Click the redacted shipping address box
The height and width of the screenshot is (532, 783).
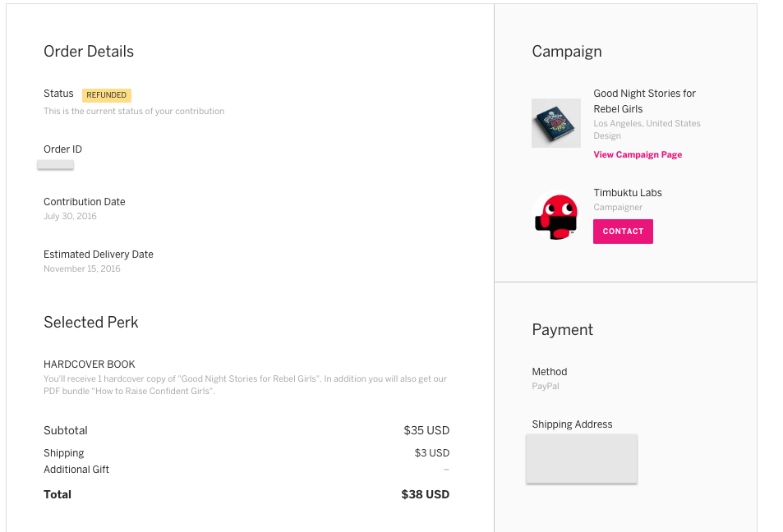(581, 459)
